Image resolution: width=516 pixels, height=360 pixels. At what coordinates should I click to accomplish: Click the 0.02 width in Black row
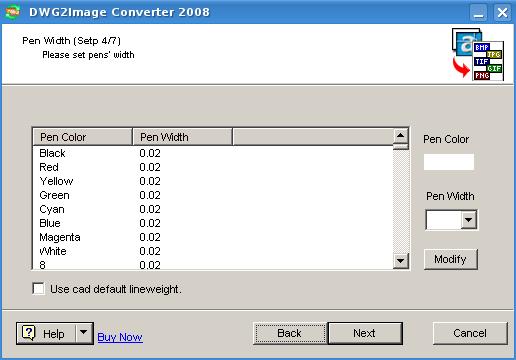tap(150, 153)
